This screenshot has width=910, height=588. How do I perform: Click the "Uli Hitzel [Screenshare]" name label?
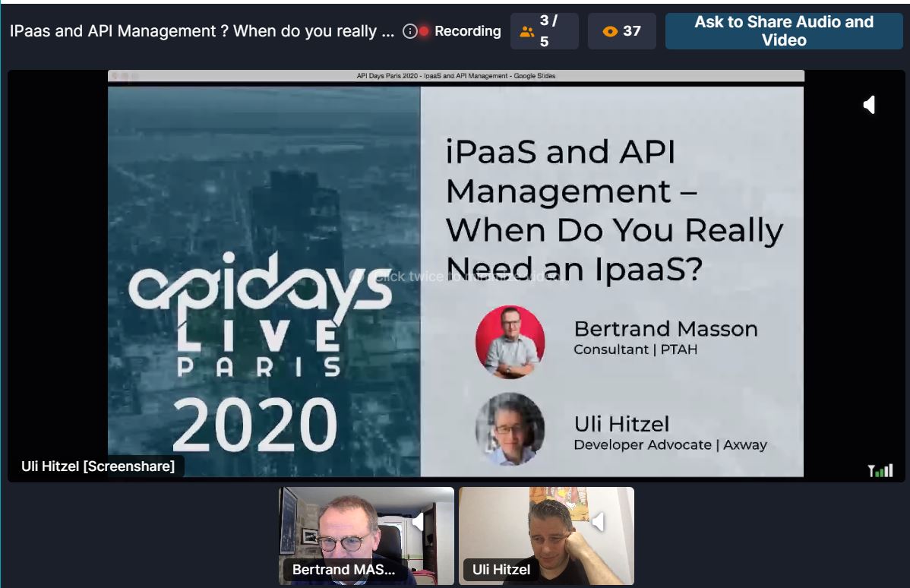pyautogui.click(x=98, y=466)
